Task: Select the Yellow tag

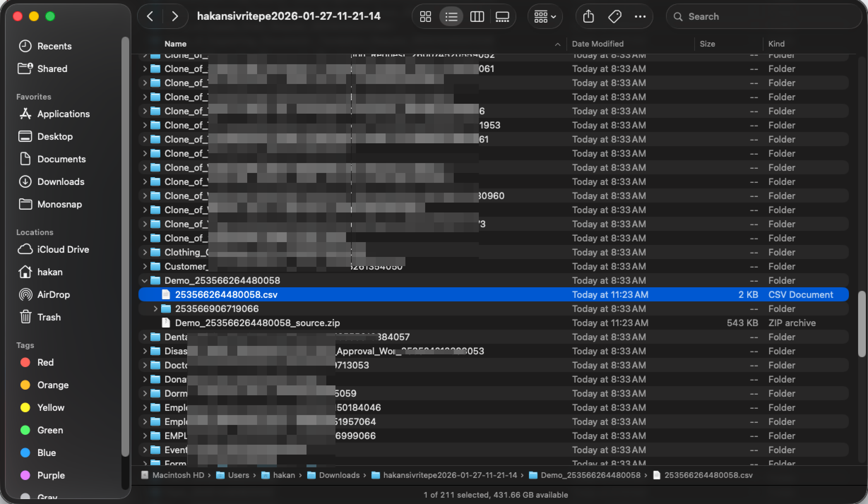Action: [42, 407]
